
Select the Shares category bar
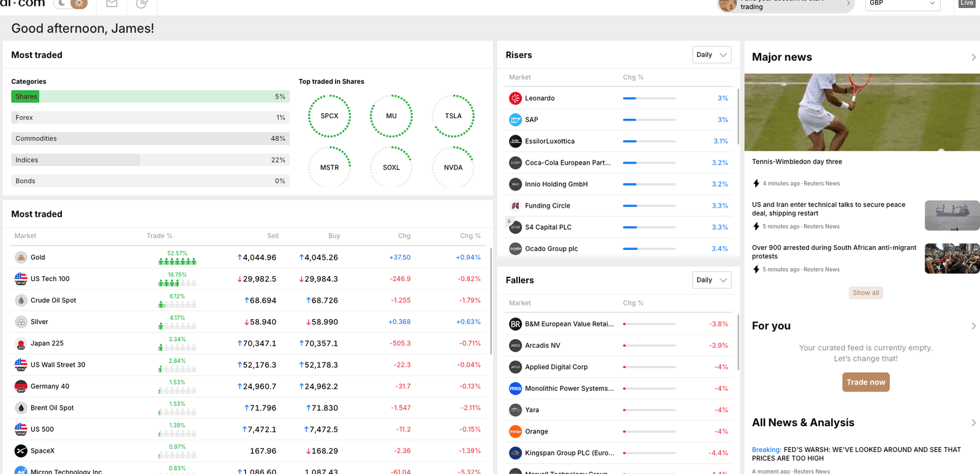tap(150, 96)
